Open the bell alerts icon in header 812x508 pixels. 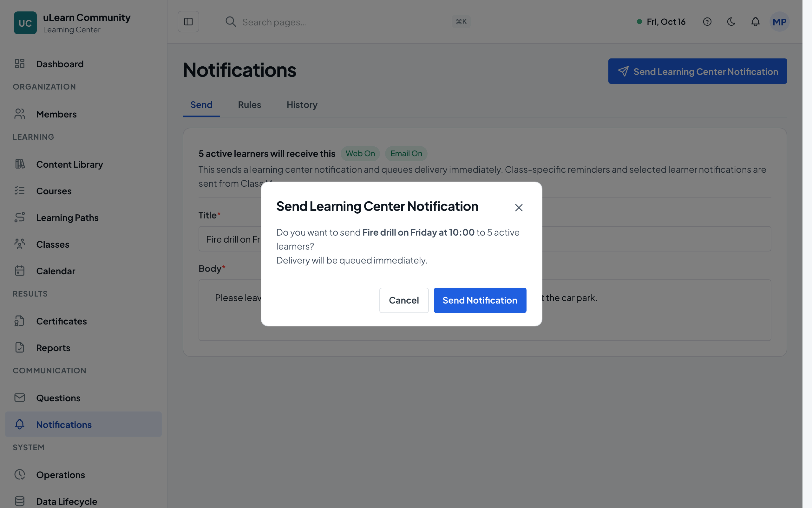pyautogui.click(x=755, y=22)
